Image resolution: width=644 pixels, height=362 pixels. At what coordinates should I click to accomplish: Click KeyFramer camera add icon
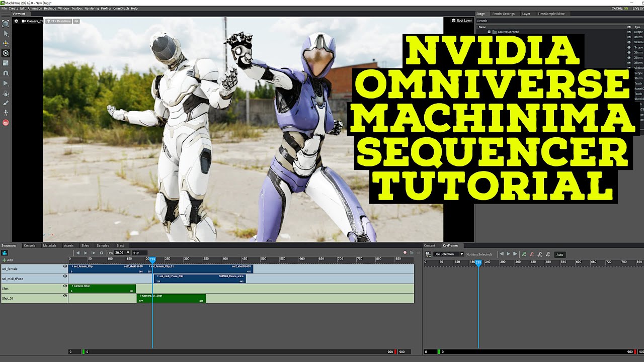coord(428,254)
